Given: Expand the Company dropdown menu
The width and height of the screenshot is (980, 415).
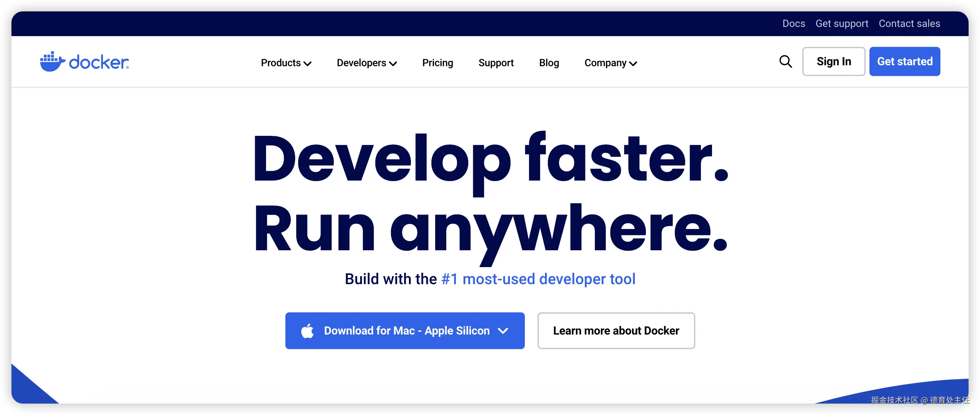Looking at the screenshot, I should (610, 63).
